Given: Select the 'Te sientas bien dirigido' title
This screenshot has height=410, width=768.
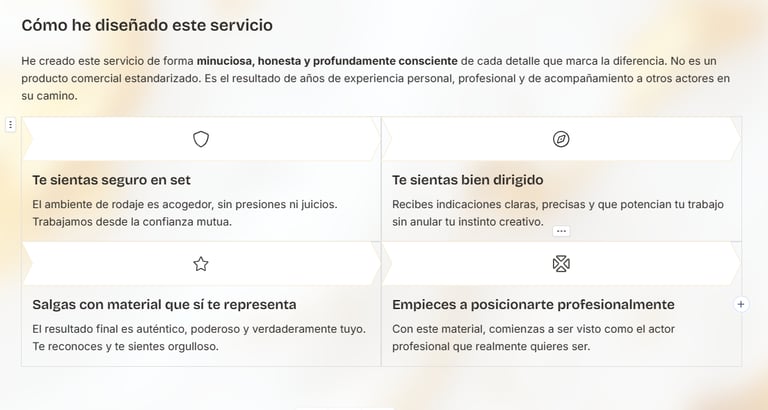Looking at the screenshot, I should (467, 180).
